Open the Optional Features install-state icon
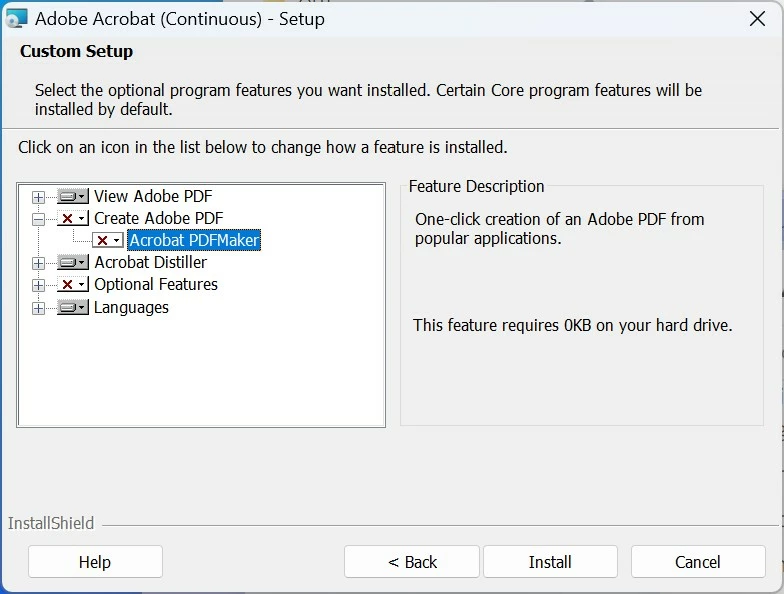 73,284
